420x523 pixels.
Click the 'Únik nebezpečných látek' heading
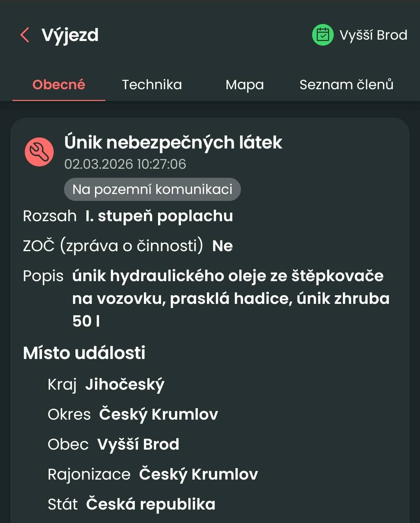(x=173, y=142)
